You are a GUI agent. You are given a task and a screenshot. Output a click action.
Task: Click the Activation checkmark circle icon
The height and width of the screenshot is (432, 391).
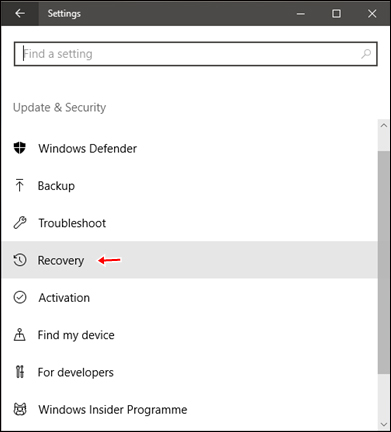pos(20,297)
